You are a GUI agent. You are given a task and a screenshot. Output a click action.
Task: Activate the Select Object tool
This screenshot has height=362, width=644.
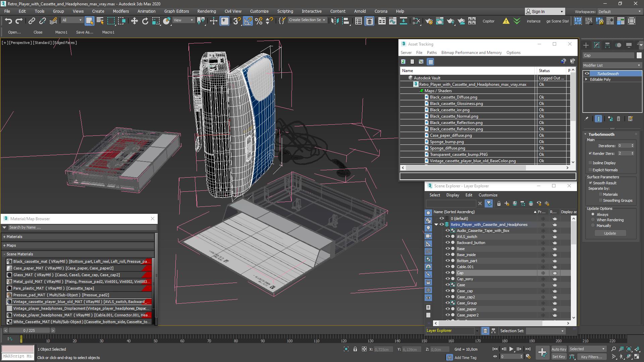coord(89,21)
